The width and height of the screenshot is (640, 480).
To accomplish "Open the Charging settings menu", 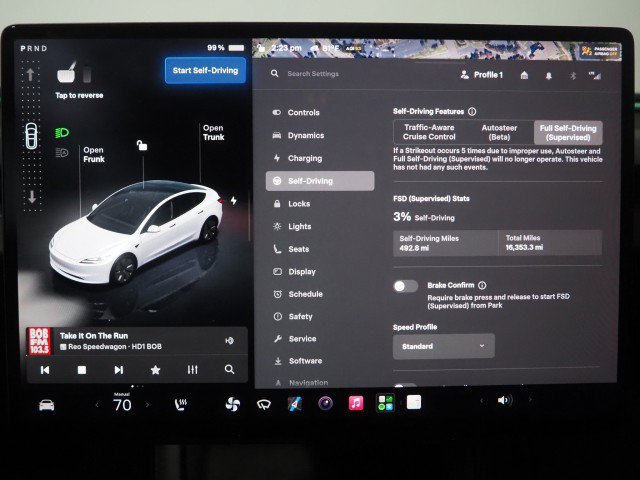I will pos(304,158).
